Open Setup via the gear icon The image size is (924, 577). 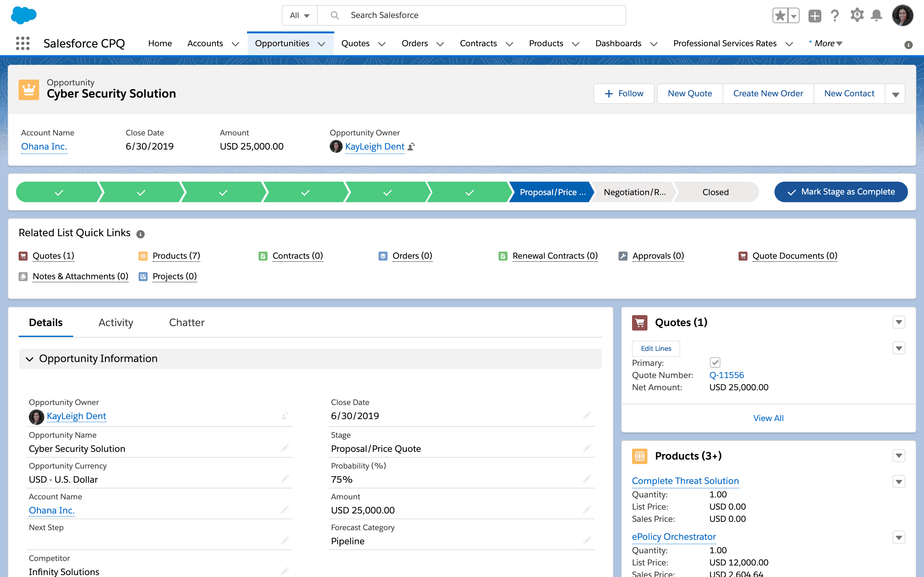[857, 15]
